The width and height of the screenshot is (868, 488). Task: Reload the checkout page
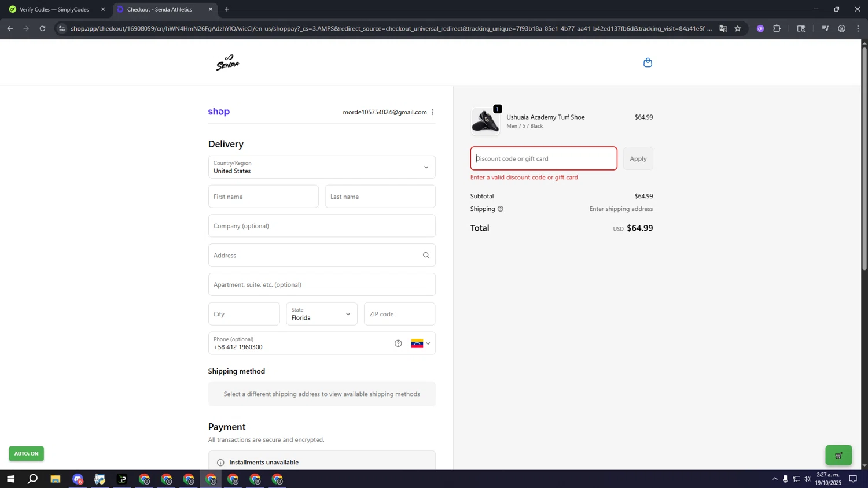coord(42,28)
